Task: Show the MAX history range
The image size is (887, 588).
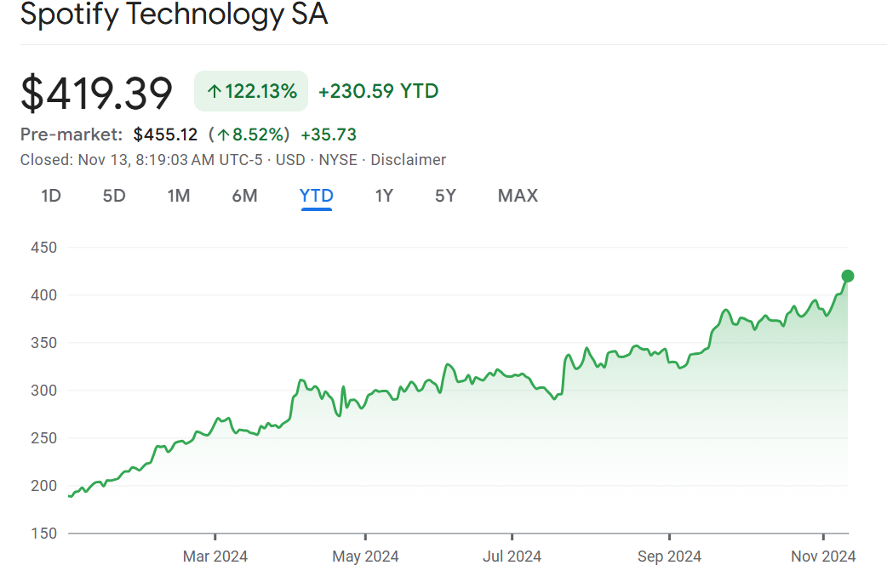Action: (518, 196)
